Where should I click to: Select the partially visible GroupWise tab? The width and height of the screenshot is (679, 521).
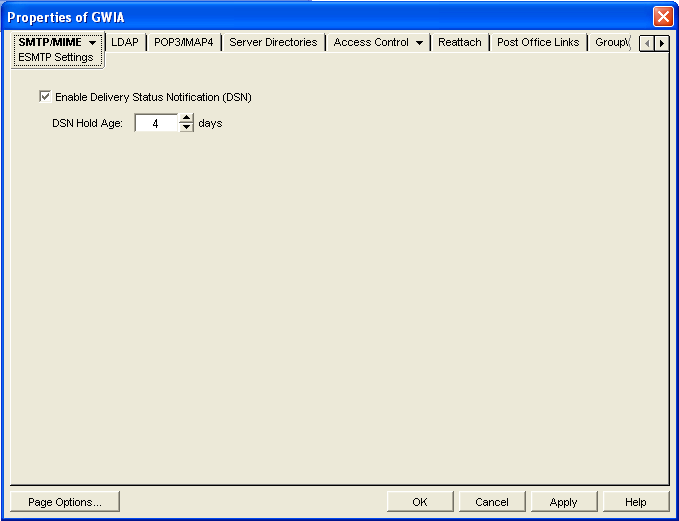[612, 42]
